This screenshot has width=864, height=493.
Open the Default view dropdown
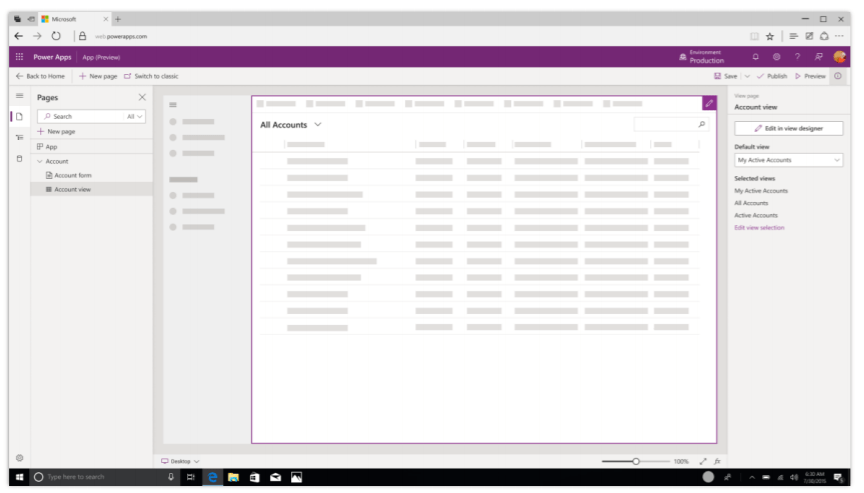coord(788,160)
